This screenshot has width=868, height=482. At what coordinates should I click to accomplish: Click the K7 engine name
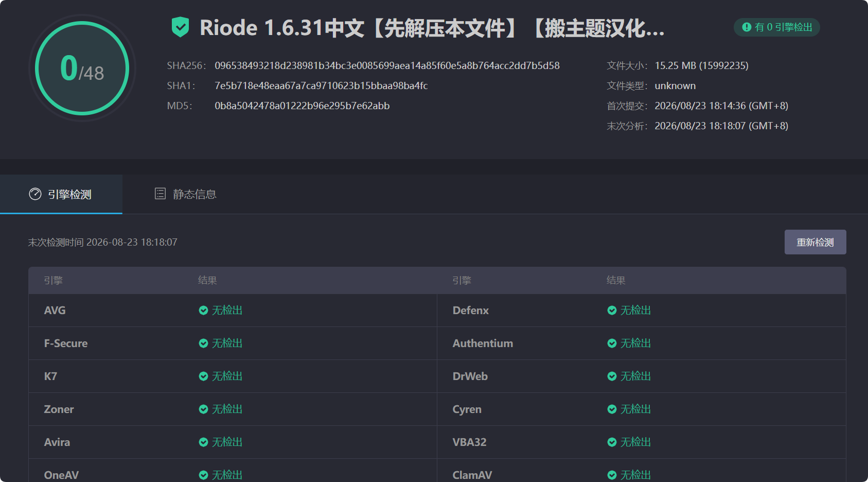[50, 376]
